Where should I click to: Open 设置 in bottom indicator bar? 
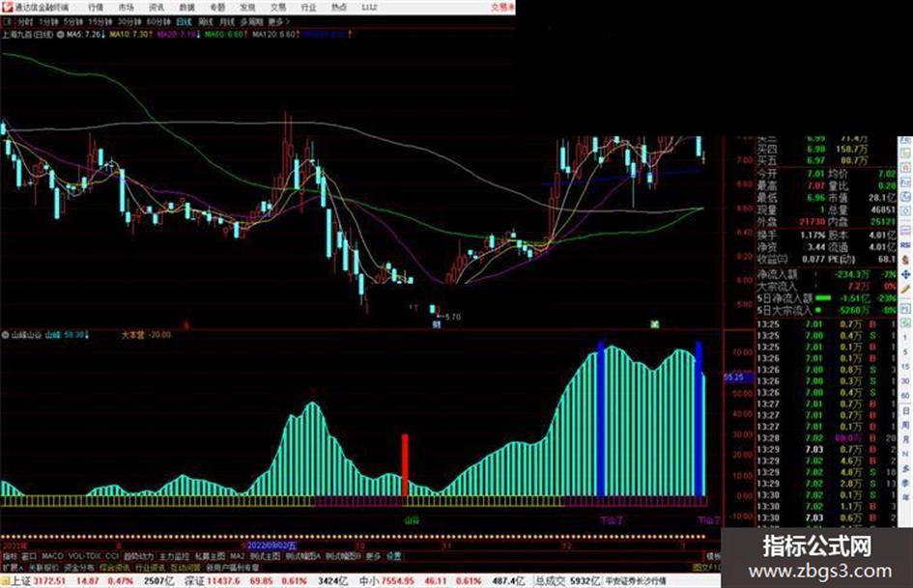click(394, 556)
